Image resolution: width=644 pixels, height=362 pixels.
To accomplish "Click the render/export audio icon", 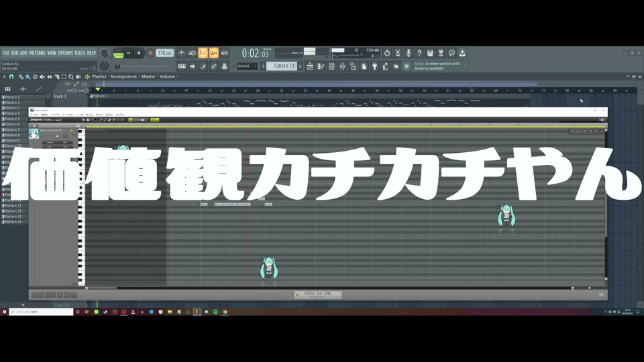I will tap(441, 53).
